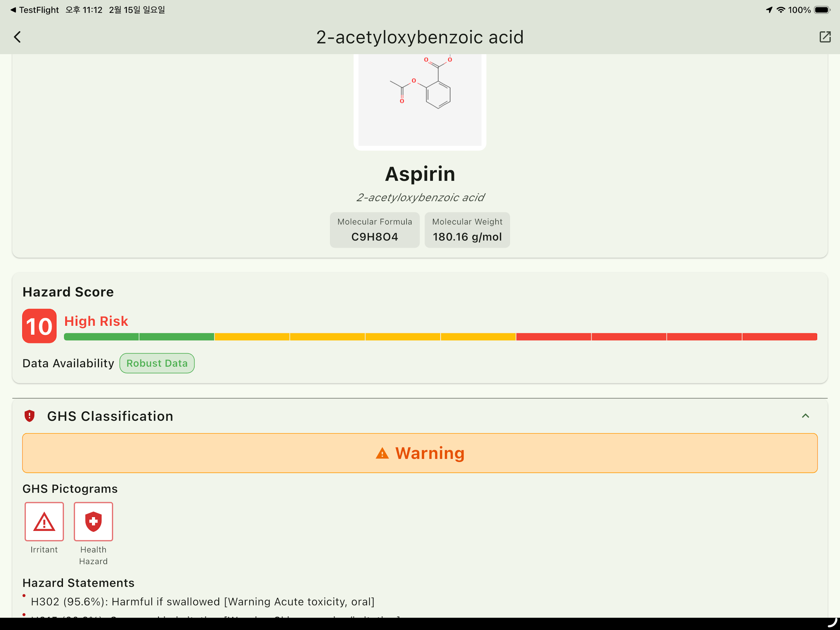Select the italic 2-acetyloxybenzoic acid subtitle
840x630 pixels.
pyautogui.click(x=420, y=197)
